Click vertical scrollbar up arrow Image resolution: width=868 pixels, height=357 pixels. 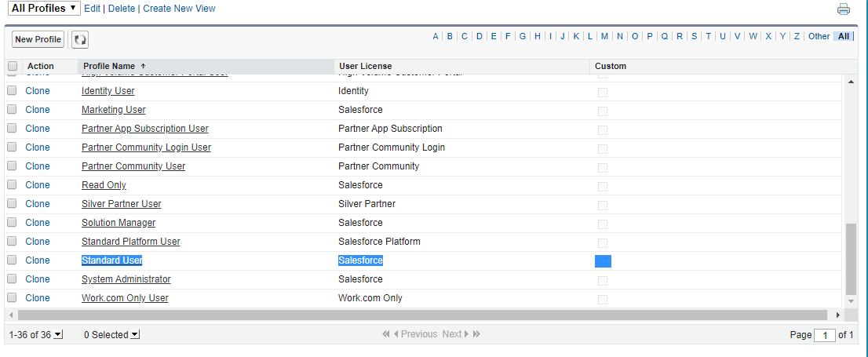[x=851, y=82]
